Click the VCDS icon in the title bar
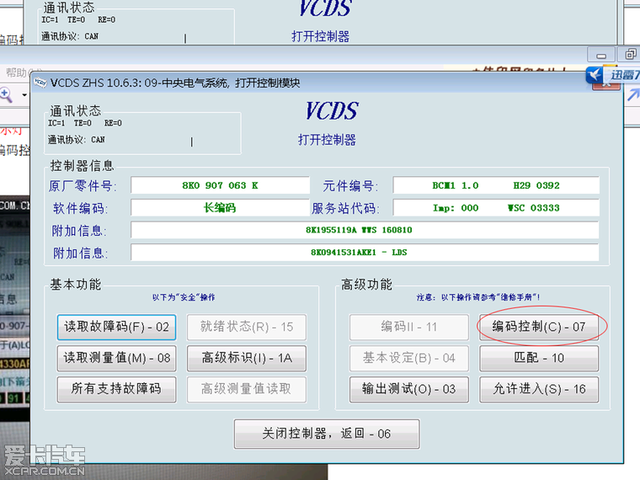Image resolution: width=640 pixels, height=480 pixels. click(40, 82)
